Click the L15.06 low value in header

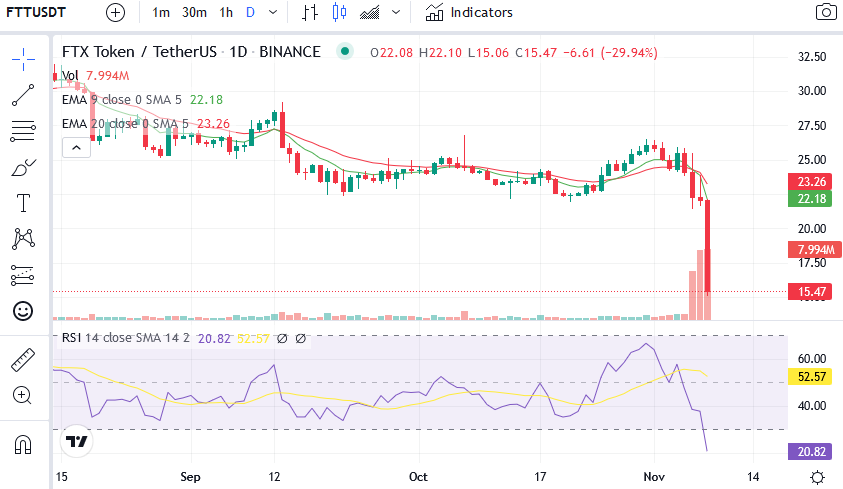488,53
